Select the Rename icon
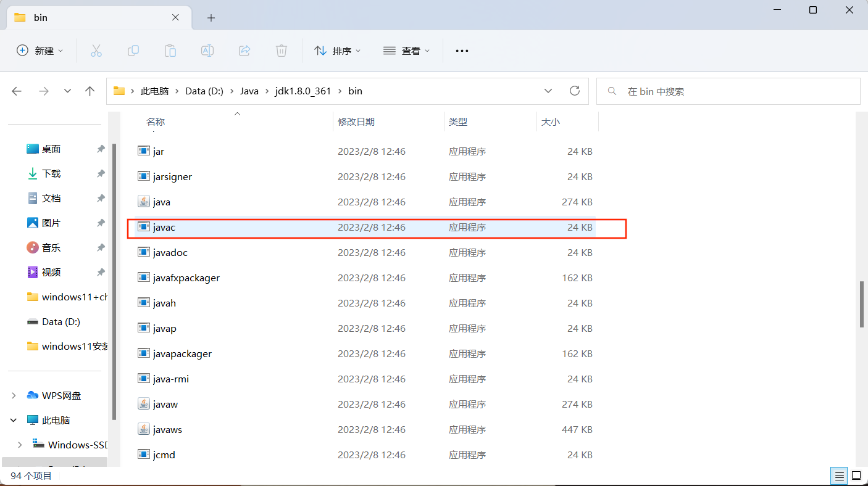Viewport: 868px width, 486px height. [x=207, y=51]
